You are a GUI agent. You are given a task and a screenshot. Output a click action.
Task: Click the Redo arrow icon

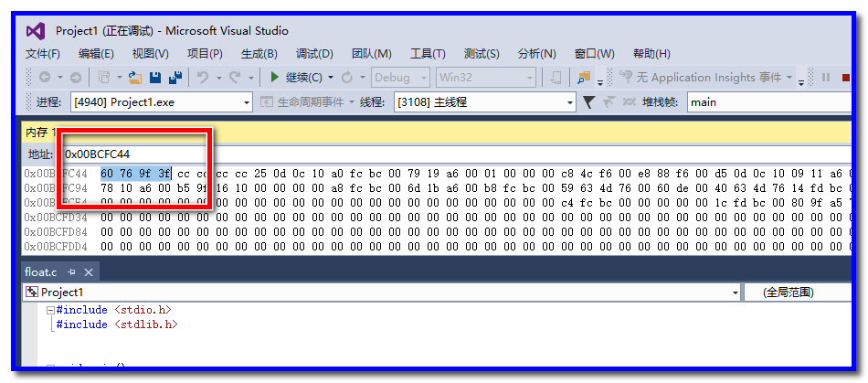tap(235, 78)
